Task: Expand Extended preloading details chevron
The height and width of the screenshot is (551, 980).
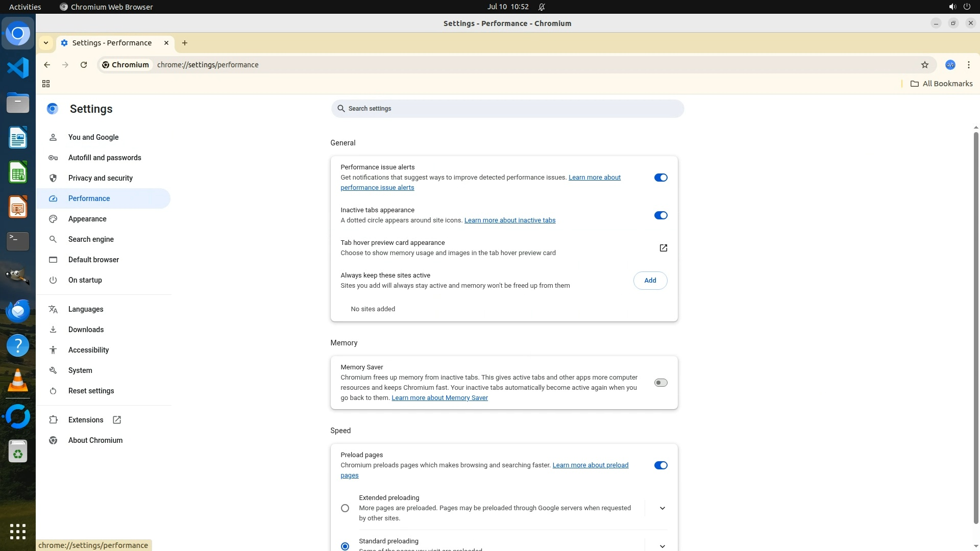Action: [662, 508]
